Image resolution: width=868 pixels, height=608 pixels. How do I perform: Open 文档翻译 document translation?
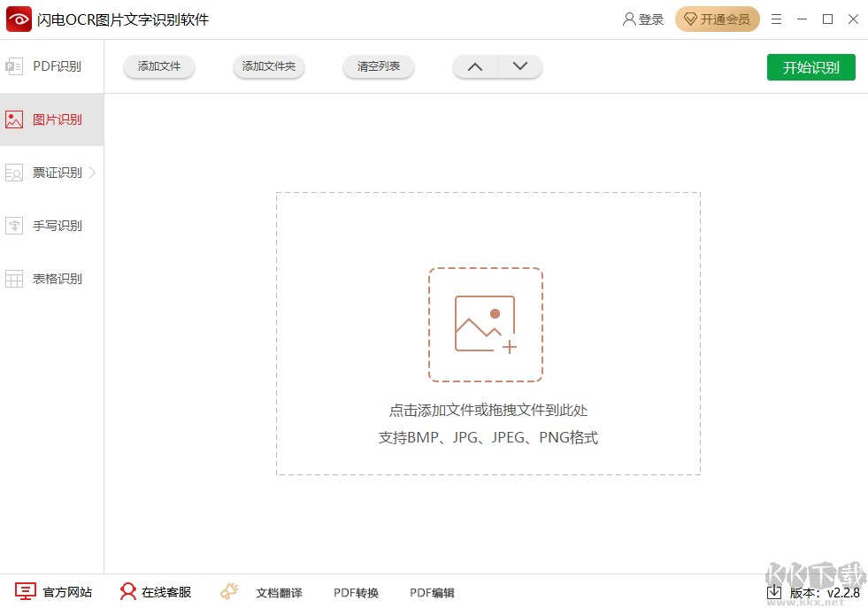(x=263, y=592)
